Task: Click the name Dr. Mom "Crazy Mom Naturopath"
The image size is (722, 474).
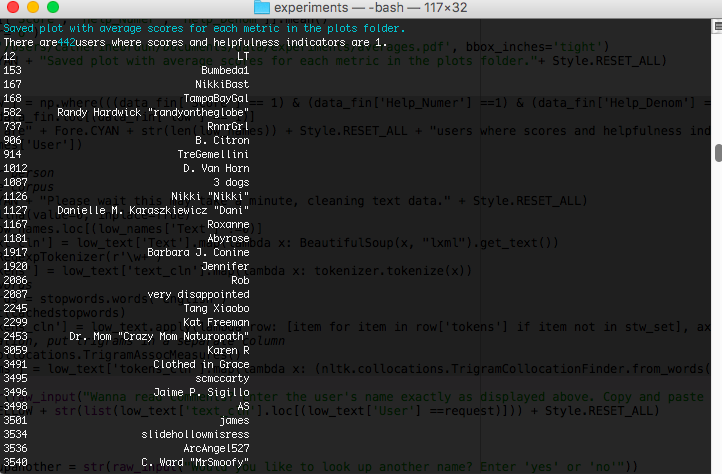Action: pyautogui.click(x=159, y=336)
